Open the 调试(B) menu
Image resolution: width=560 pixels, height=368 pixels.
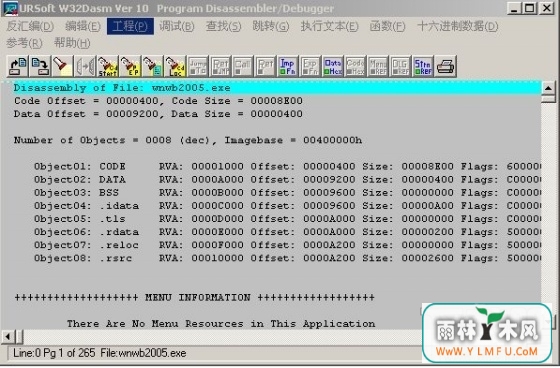(x=176, y=26)
